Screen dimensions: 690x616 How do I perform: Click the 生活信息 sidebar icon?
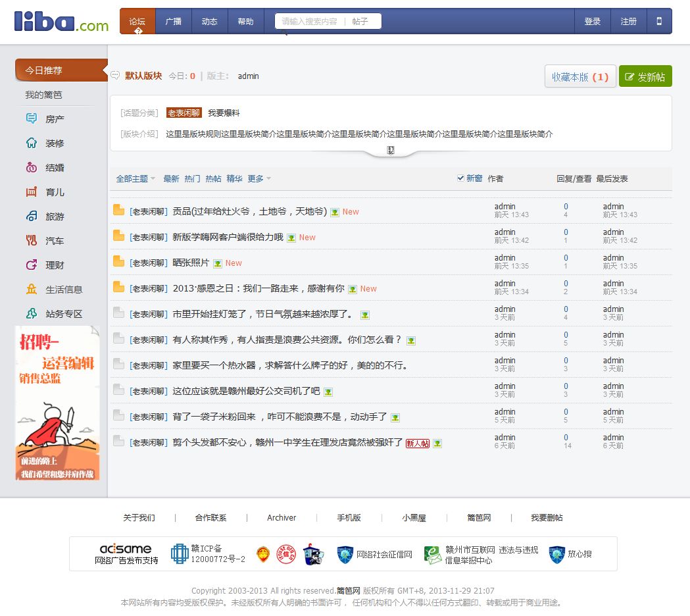pos(32,290)
